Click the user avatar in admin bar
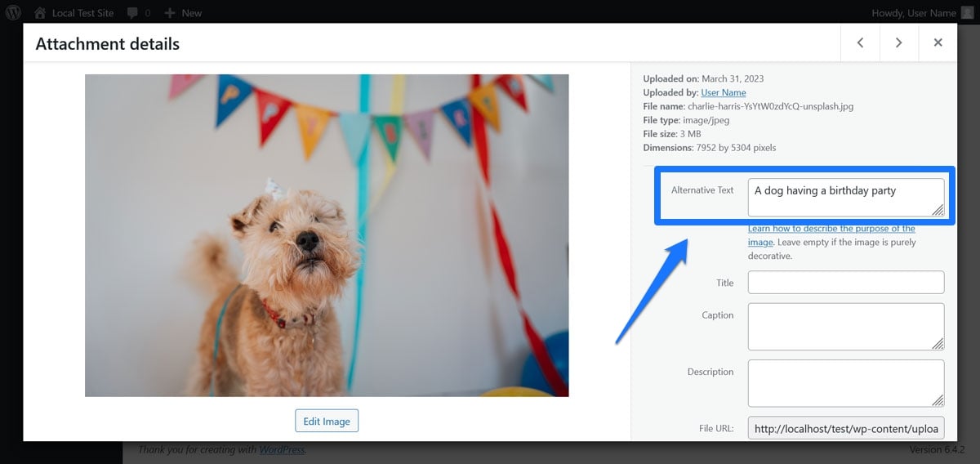This screenshot has height=464, width=980. (967, 12)
